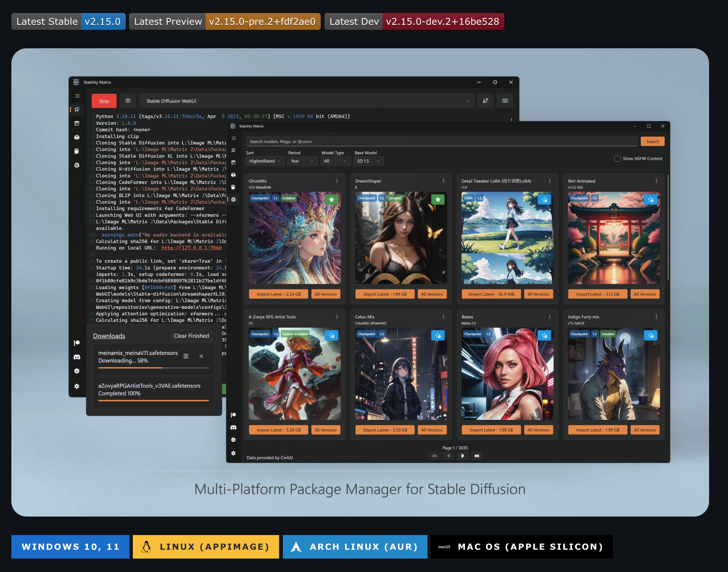Image resolution: width=728 pixels, height=572 pixels.
Task: Open the Babes preview thumbnail
Action: click(507, 374)
